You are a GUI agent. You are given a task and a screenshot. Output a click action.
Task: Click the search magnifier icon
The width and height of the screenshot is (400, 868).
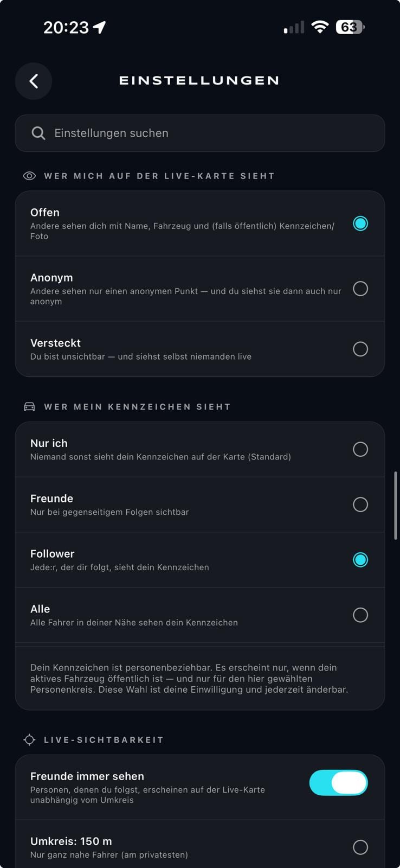point(38,133)
